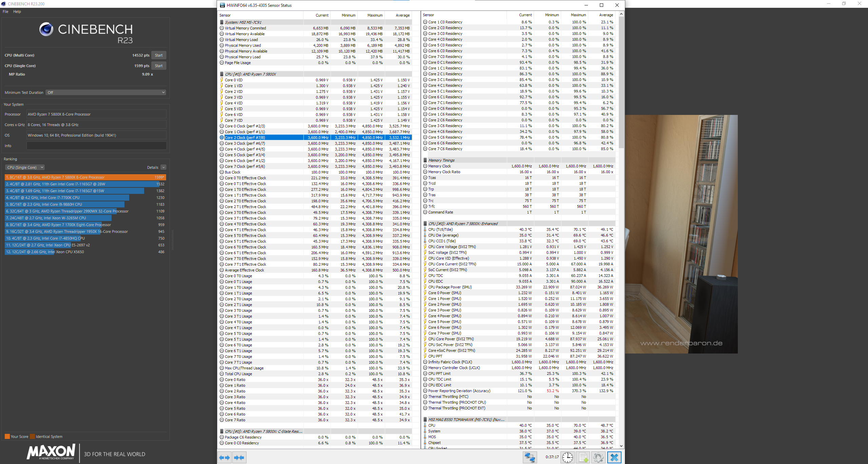Screen dimensions: 868x464
Task: Select the 'Command Rate' memory timing row
Action: [519, 212]
